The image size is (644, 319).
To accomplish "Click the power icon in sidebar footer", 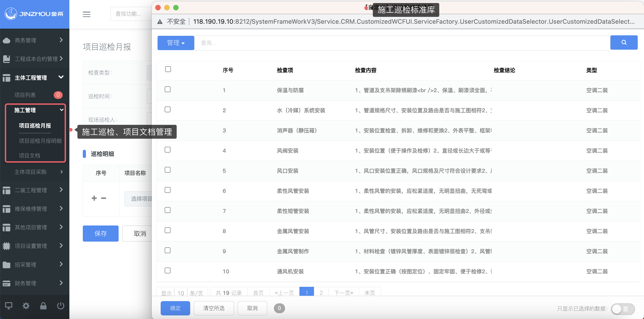I will pos(60,306).
